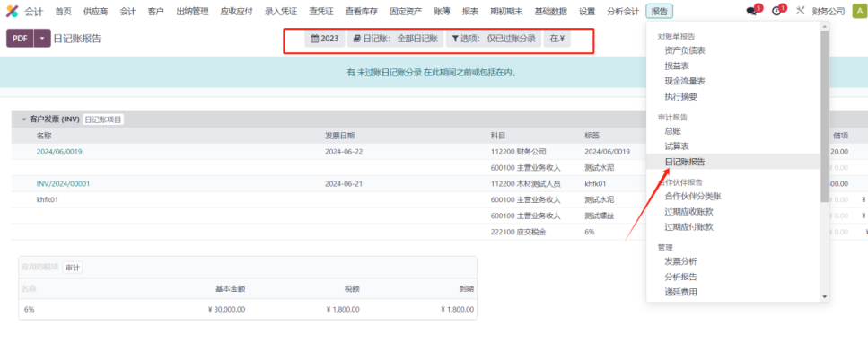Select 资产负债表 from the report menu
Screen dimensions: 868x344
point(685,50)
